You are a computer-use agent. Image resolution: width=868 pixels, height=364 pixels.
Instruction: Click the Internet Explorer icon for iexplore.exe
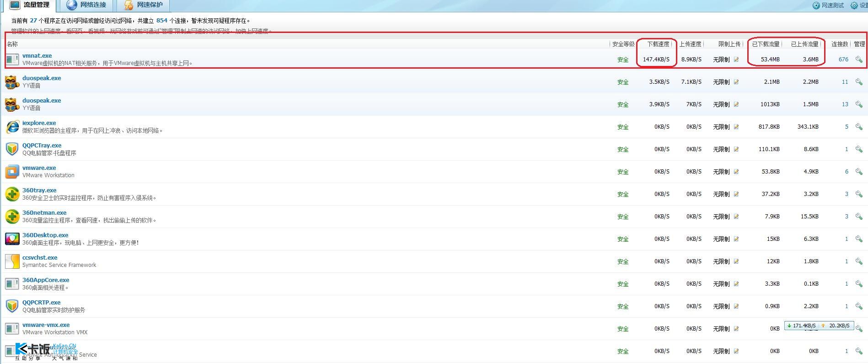click(12, 127)
